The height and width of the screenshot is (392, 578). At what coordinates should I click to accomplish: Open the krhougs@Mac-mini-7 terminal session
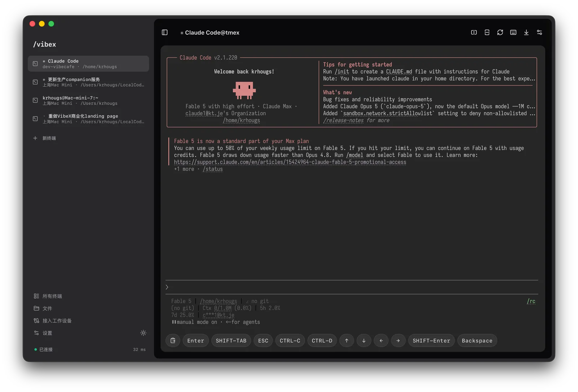[89, 100]
